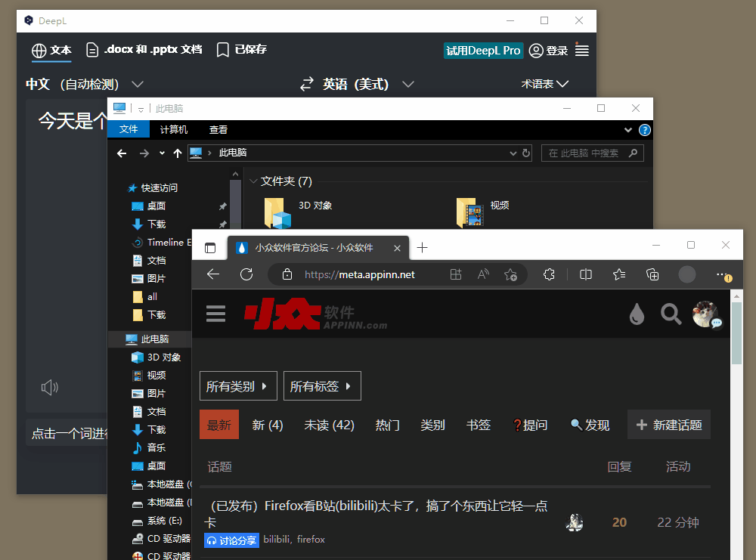Add this page to favorites star
Screen dimensions: 756x560
(x=510, y=274)
